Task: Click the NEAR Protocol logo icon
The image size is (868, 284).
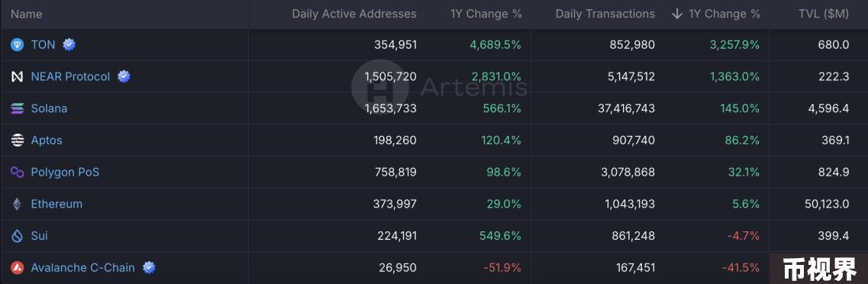Action: (x=17, y=77)
